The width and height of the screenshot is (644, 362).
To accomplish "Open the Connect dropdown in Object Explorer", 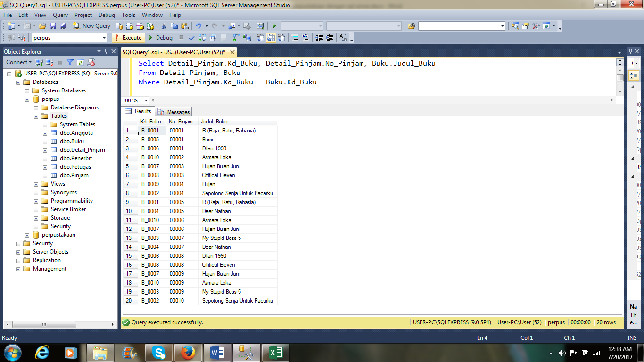I will 19,62.
